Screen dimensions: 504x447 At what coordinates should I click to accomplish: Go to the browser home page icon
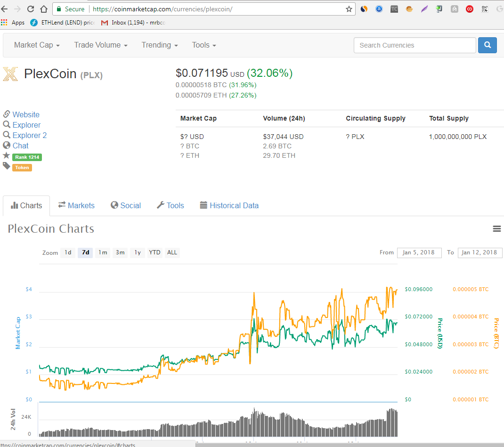pos(44,9)
